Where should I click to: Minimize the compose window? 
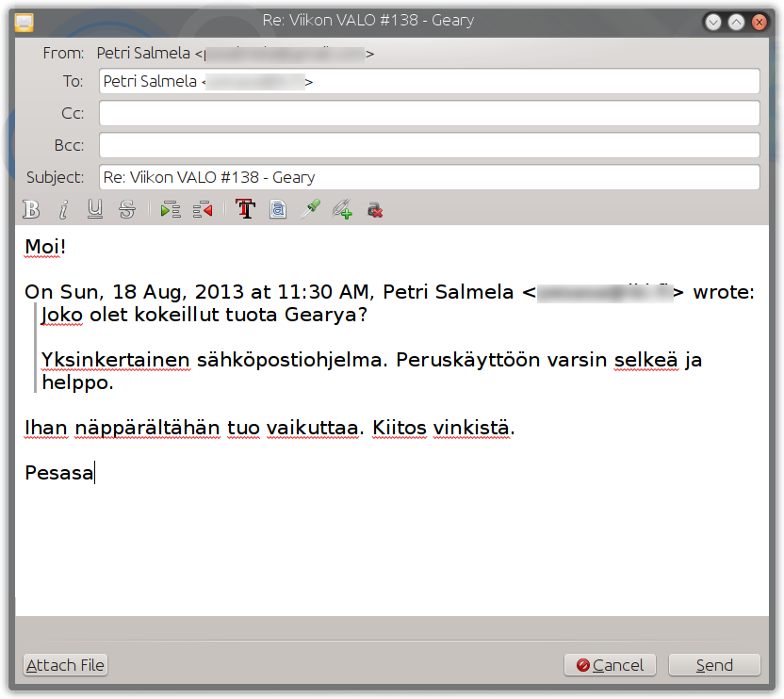(713, 22)
